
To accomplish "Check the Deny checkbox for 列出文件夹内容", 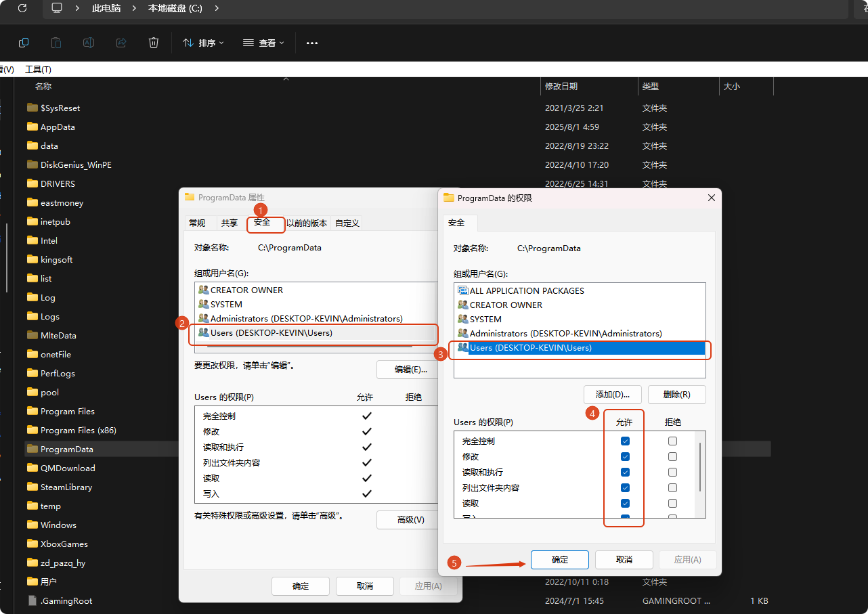I will tap(672, 487).
